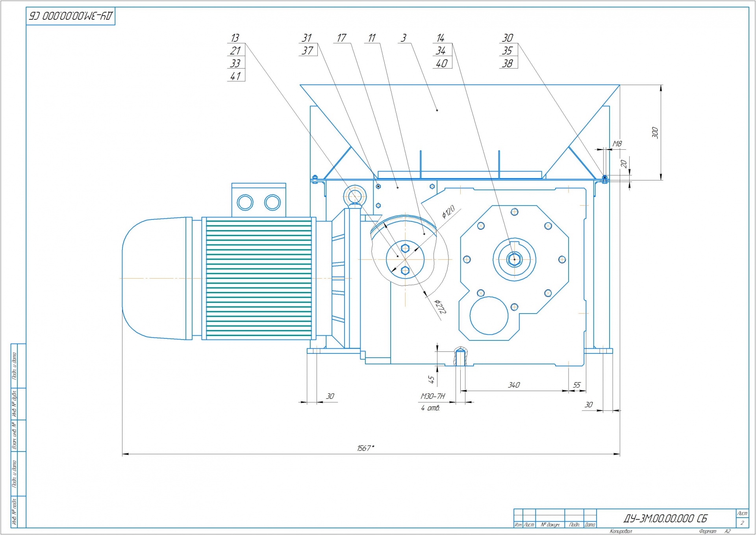Click callout 30 stacked above 35
756x535 pixels.
pos(508,38)
